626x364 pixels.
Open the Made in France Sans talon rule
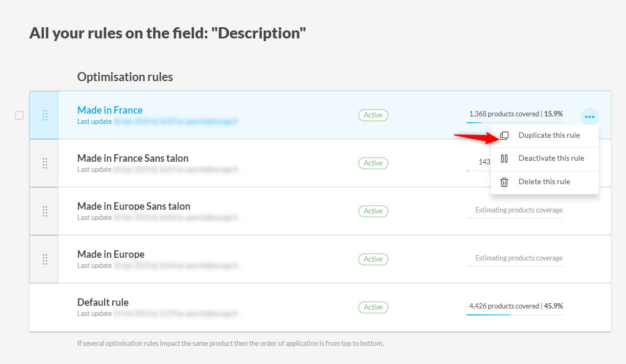coord(133,159)
